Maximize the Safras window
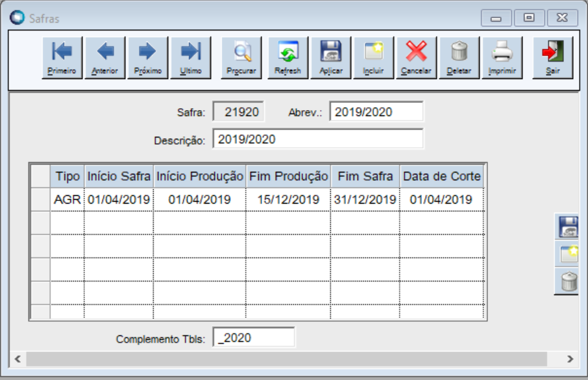This screenshot has height=380, width=588. [x=529, y=18]
